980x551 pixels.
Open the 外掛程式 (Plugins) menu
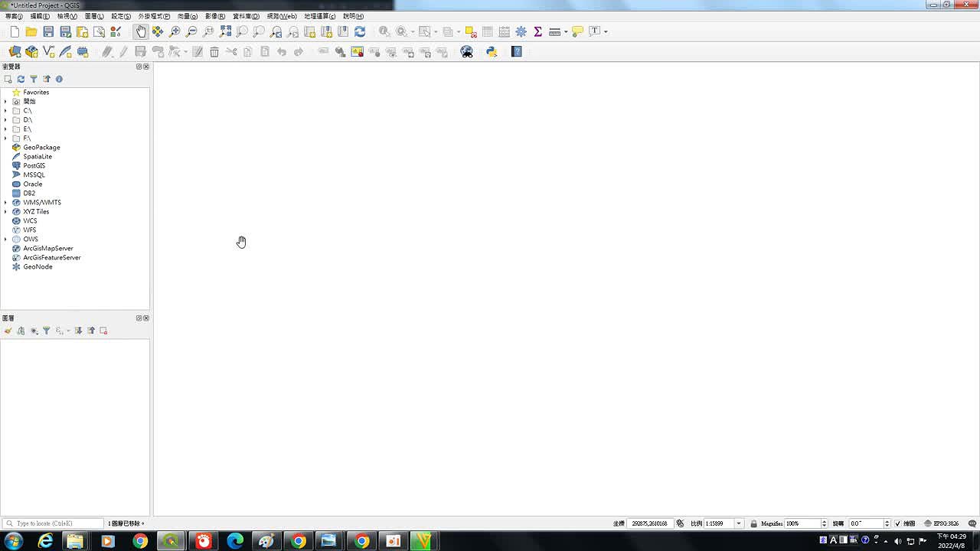point(154,16)
